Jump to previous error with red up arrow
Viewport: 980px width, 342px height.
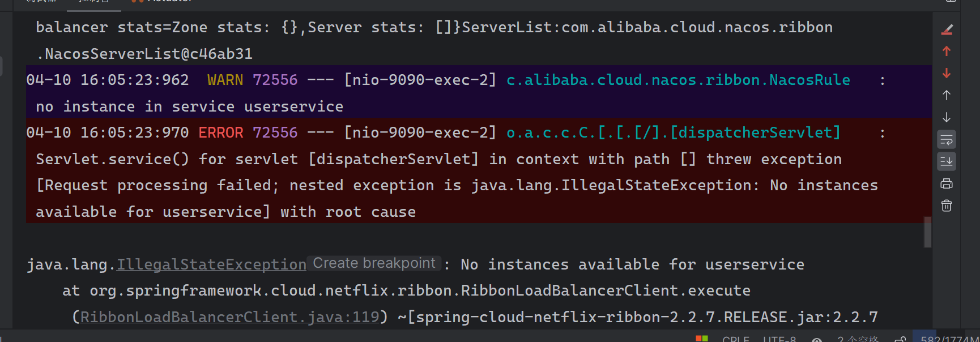coord(947,52)
